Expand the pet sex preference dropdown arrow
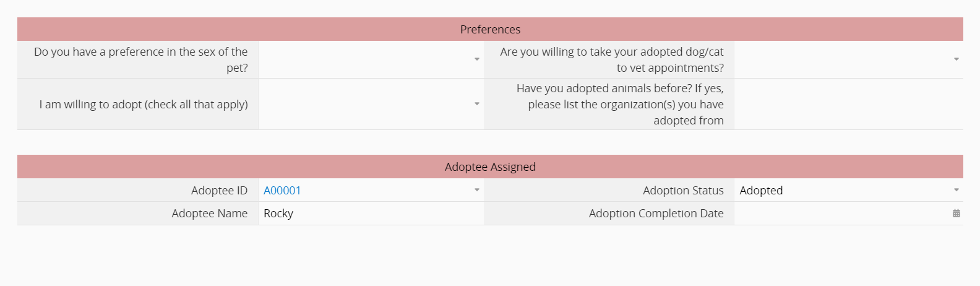This screenshot has height=286, width=980. point(477,59)
